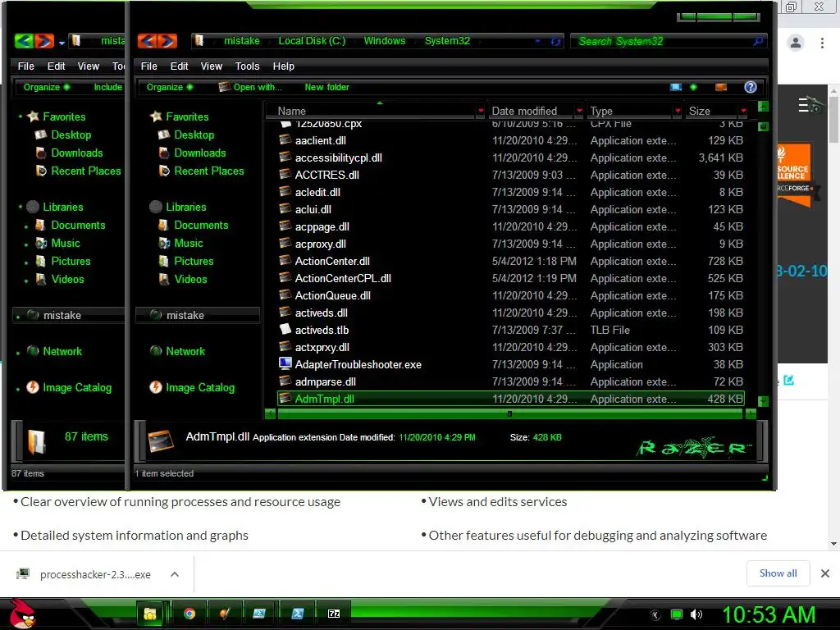Open Documents in left background window sidebar
Screen dimensions: 840x630
78,225
